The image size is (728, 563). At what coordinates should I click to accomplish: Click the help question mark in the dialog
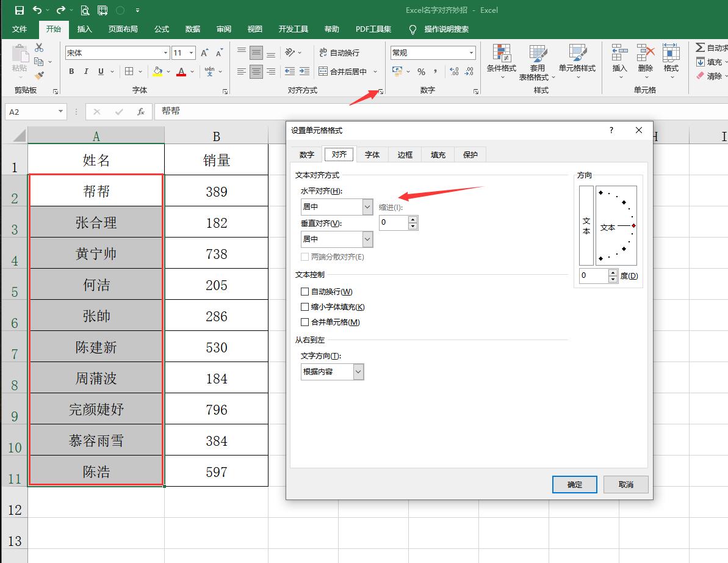[x=611, y=131]
